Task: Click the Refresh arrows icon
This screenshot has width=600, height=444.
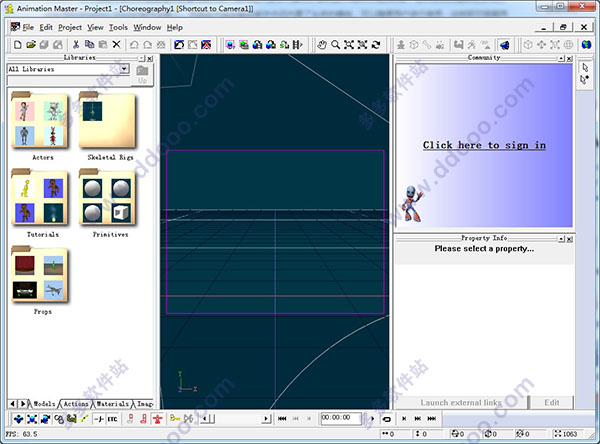Action: click(376, 45)
